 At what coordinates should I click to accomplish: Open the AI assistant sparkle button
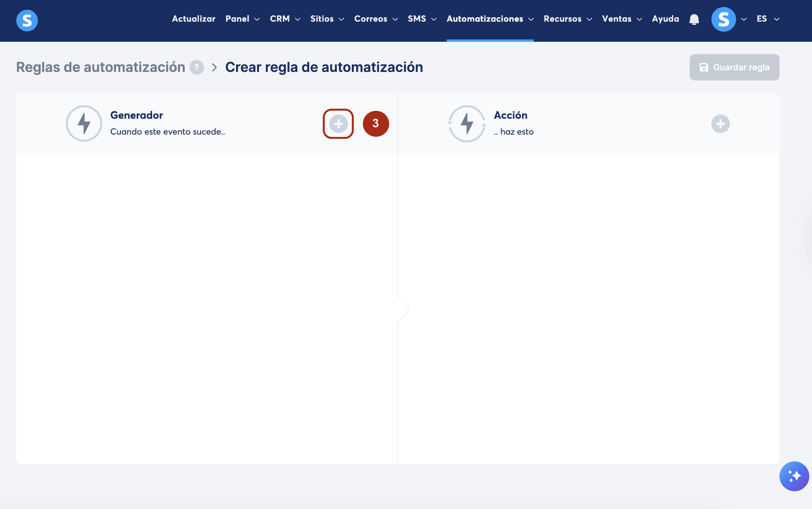click(794, 476)
